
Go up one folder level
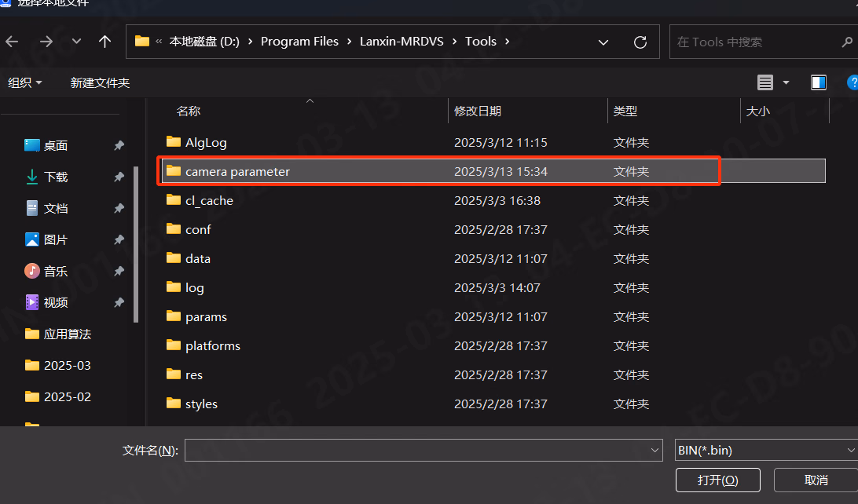[x=104, y=42]
